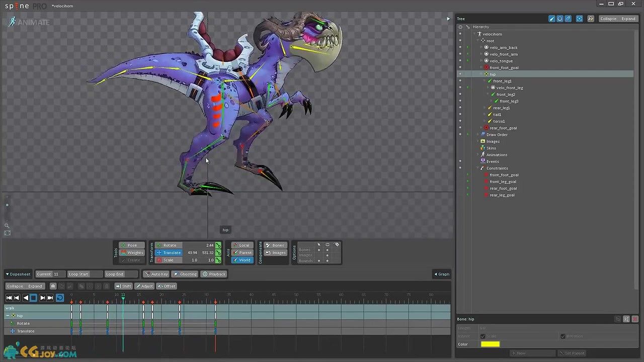
Task: Click the Shift button in the dopesheet
Action: 124,286
